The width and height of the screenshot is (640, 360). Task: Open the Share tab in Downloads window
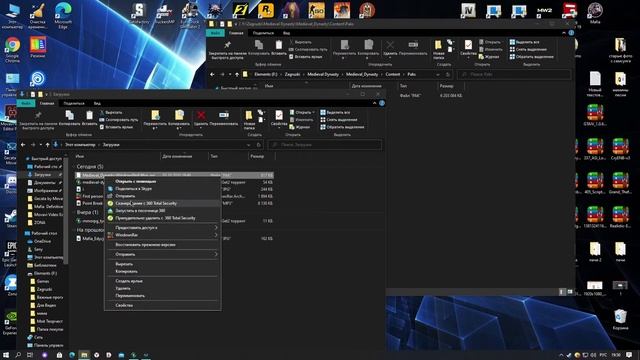74,103
